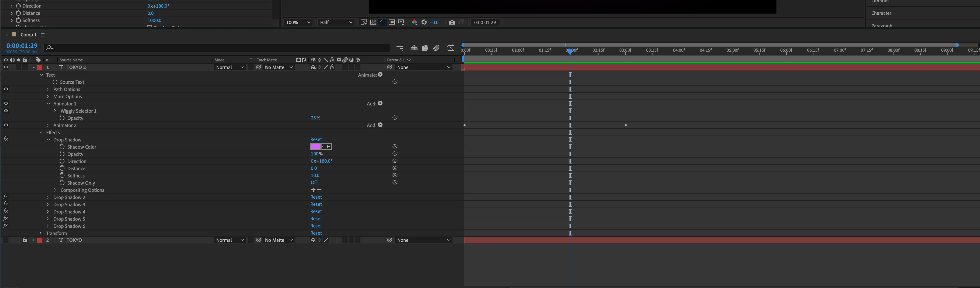
Task: Open the Character panel tab
Action: 881,13
